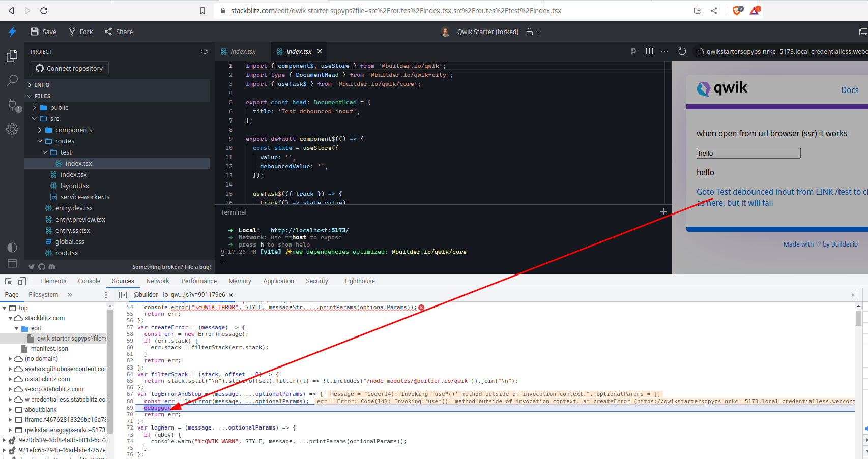Image resolution: width=868 pixels, height=459 pixels.
Task: Toggle the theme contrast icon in sidebar
Action: point(12,248)
